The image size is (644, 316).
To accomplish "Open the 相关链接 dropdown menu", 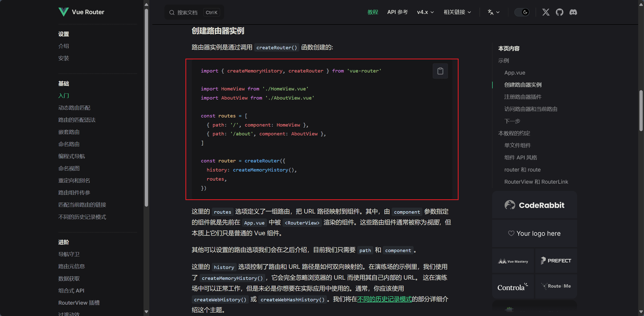I will [457, 12].
